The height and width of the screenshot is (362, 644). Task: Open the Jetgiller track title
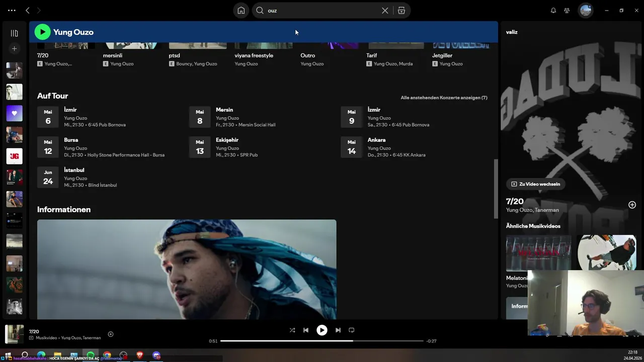pyautogui.click(x=442, y=55)
